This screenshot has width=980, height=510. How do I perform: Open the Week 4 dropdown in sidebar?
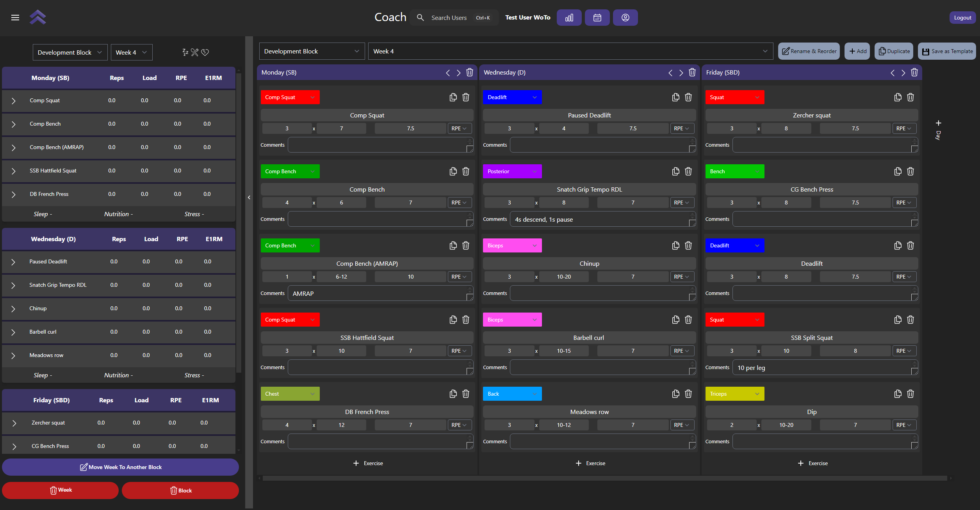coord(131,52)
